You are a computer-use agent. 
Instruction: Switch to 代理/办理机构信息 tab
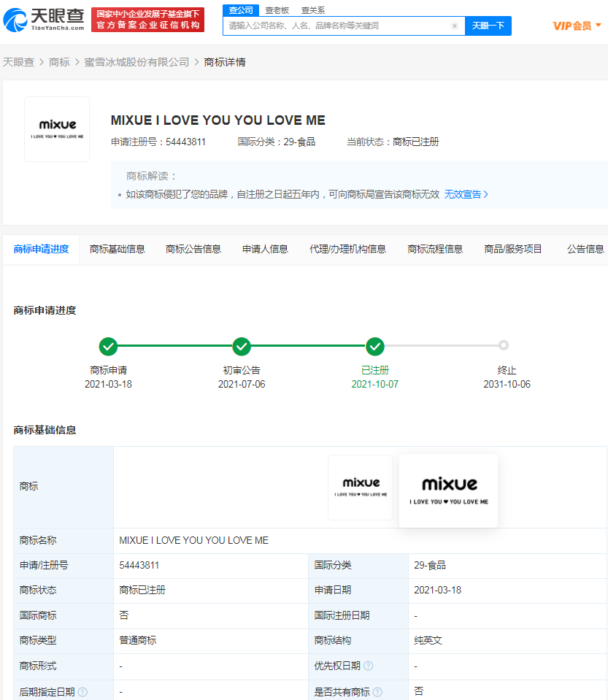[347, 249]
